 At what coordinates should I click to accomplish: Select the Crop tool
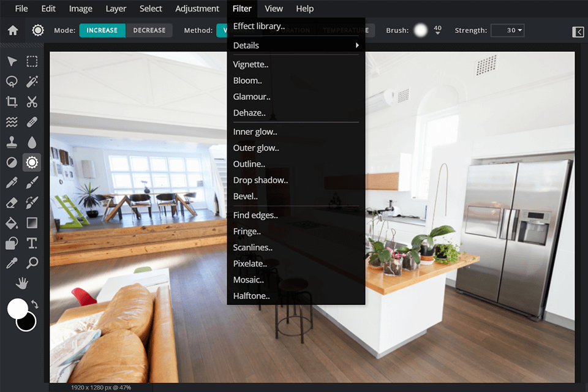coord(11,102)
